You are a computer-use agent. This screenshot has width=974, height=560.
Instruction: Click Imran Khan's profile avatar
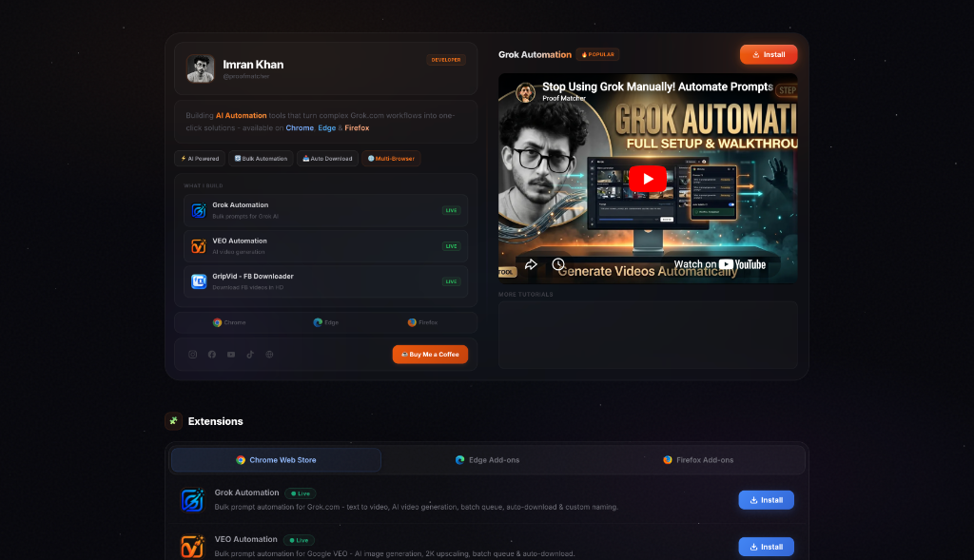201,68
